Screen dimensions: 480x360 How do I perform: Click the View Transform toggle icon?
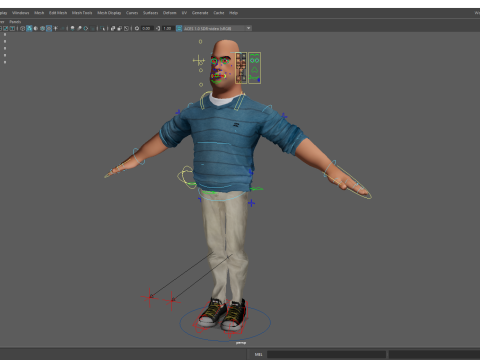pyautogui.click(x=179, y=28)
